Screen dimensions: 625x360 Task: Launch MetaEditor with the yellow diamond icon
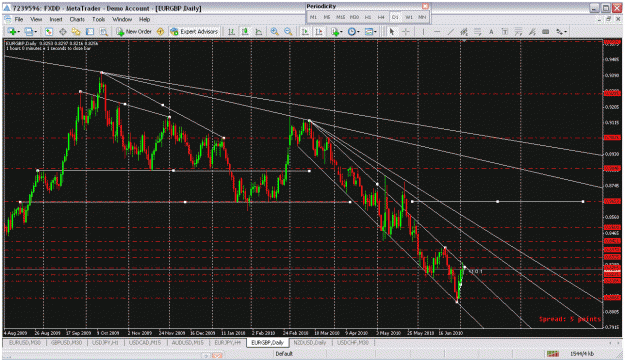click(x=160, y=31)
